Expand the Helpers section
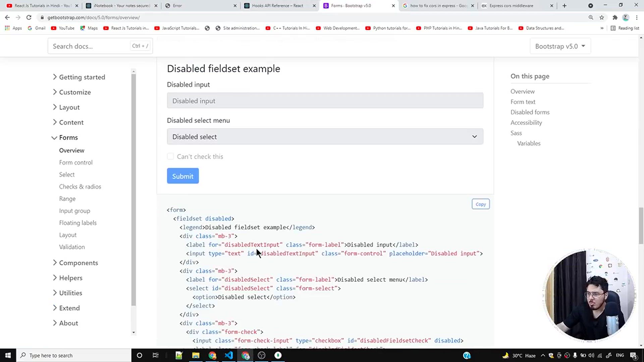Screen dimensions: 644x362 [67, 278]
